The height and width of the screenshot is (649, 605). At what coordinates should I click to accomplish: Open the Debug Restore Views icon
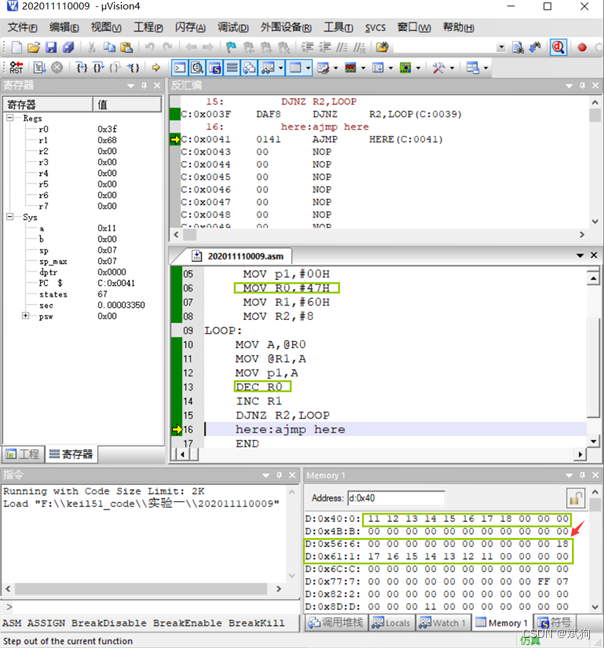tap(473, 67)
